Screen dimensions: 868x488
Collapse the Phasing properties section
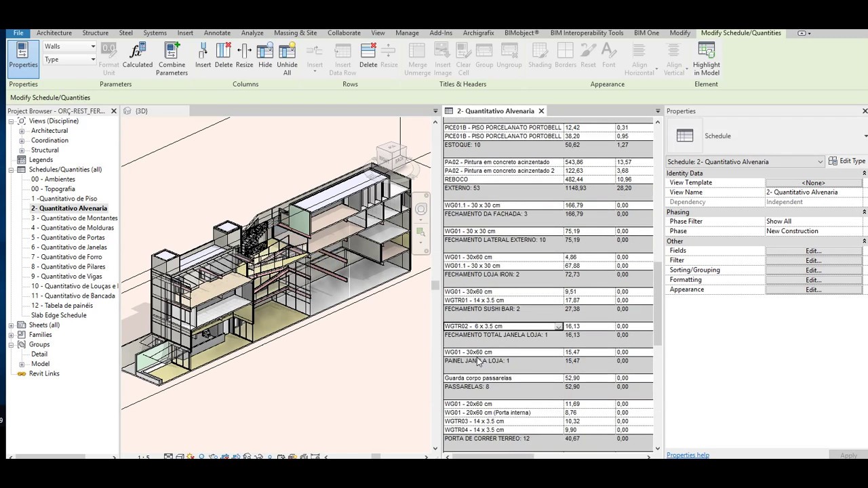[x=864, y=212]
